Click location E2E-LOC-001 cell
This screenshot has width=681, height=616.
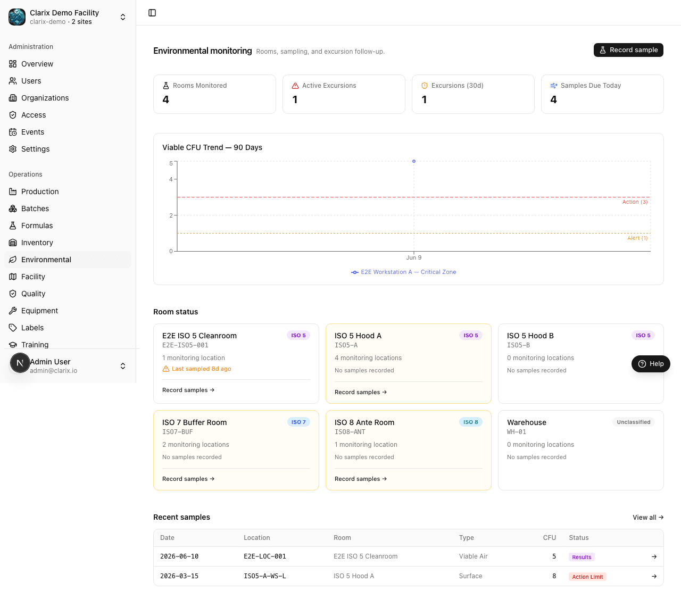(x=265, y=556)
